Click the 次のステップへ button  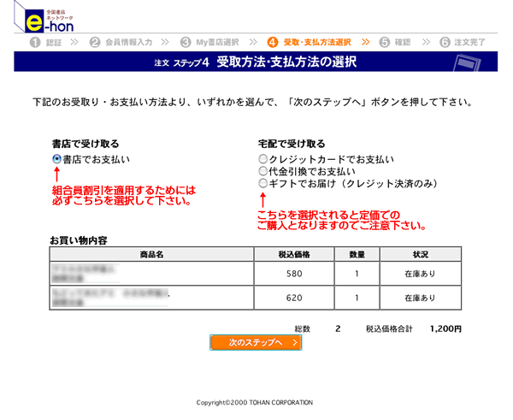pos(256,342)
